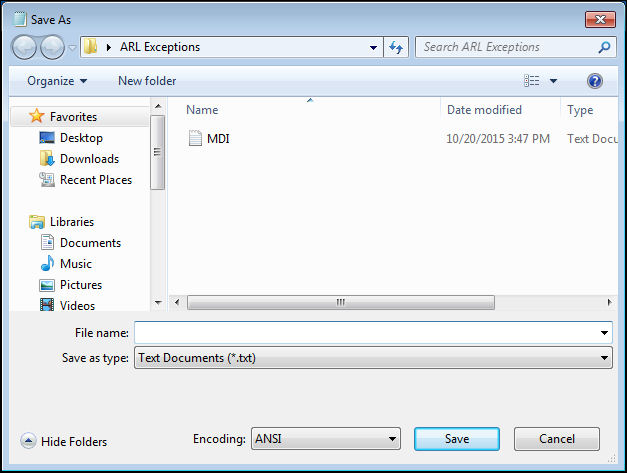Create a New folder
Screen dimensions: 627x473
click(147, 81)
